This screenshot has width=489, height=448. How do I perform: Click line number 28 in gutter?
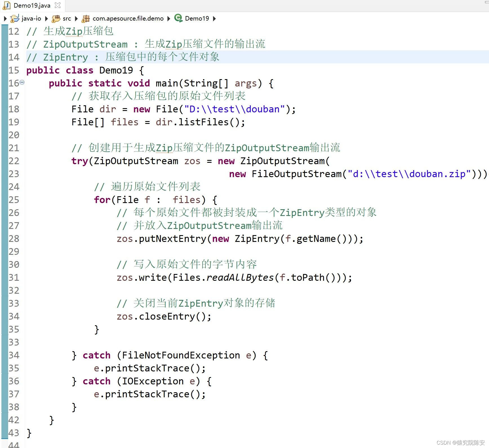[14, 239]
